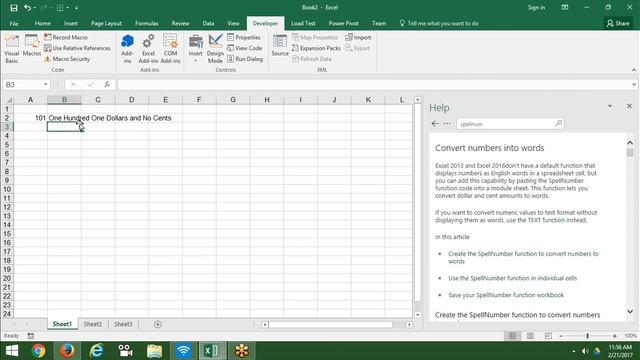Open COM Add-ins dialog

tap(170, 49)
